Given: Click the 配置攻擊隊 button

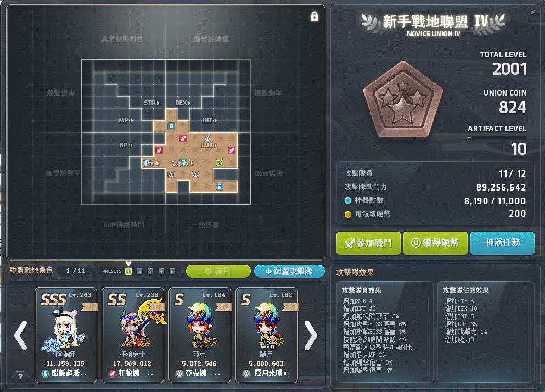Looking at the screenshot, I should [289, 271].
